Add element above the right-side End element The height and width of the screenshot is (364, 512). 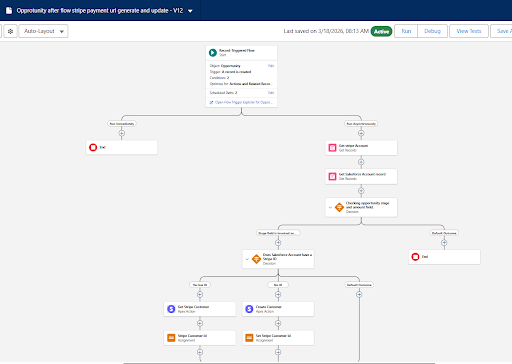click(444, 243)
